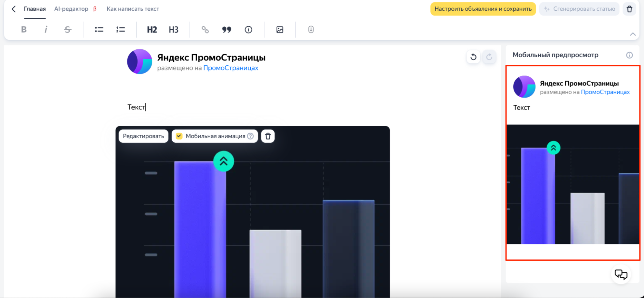This screenshot has width=644, height=298.
Task: Click Мобильный предпросмотр heading
Action: coord(555,55)
